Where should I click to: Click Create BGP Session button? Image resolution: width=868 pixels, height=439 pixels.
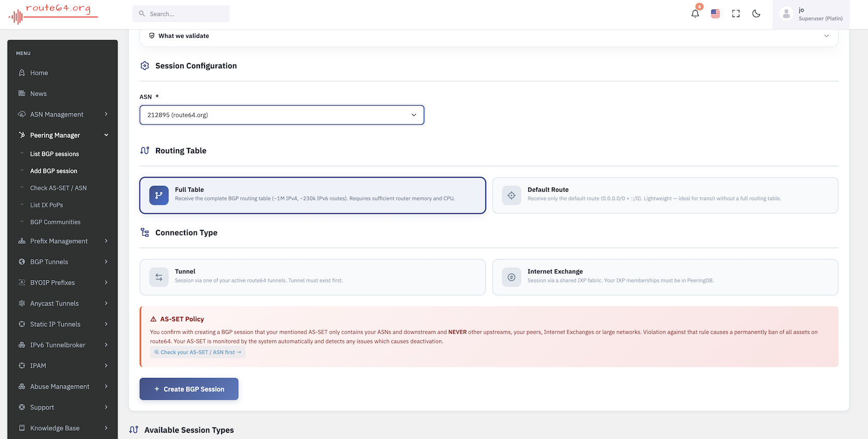click(189, 389)
